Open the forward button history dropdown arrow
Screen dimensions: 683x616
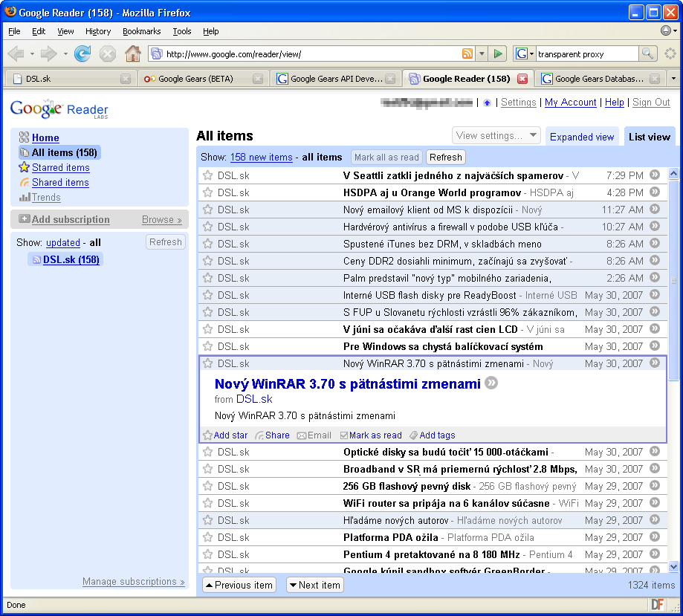pyautogui.click(x=65, y=54)
